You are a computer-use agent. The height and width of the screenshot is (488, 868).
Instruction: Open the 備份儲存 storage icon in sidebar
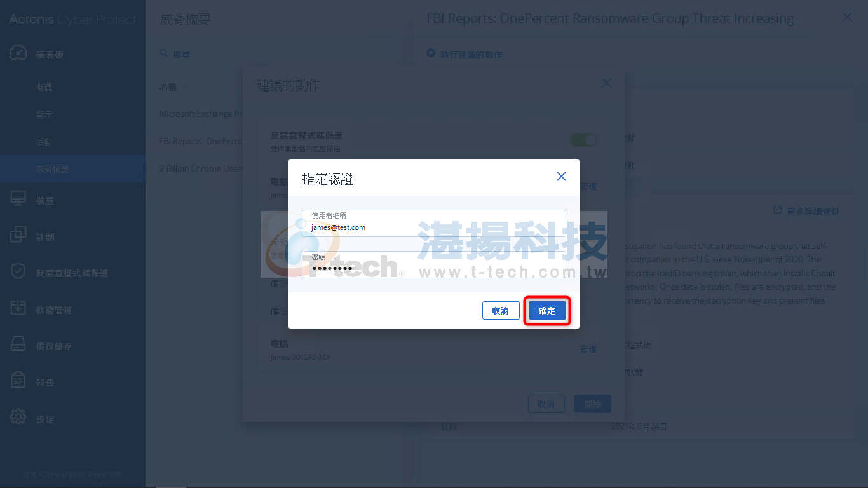point(18,345)
